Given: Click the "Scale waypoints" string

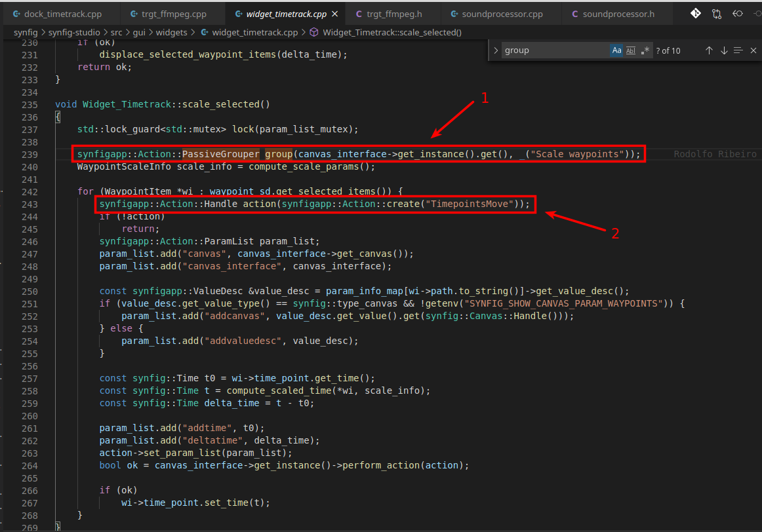Looking at the screenshot, I should 577,155.
